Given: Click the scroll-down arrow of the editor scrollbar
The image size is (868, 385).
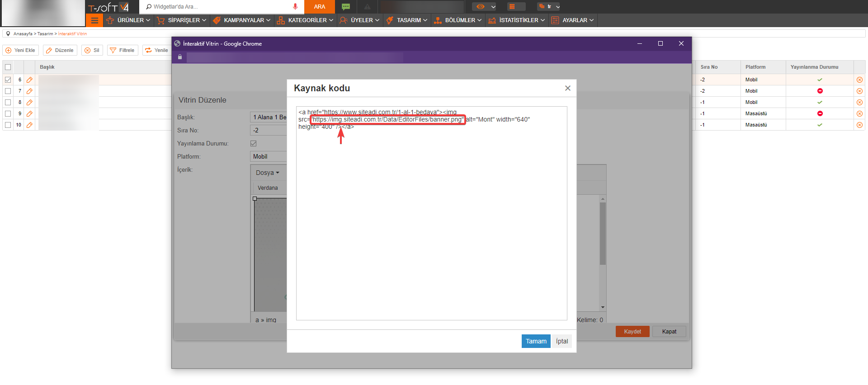Looking at the screenshot, I should 603,307.
